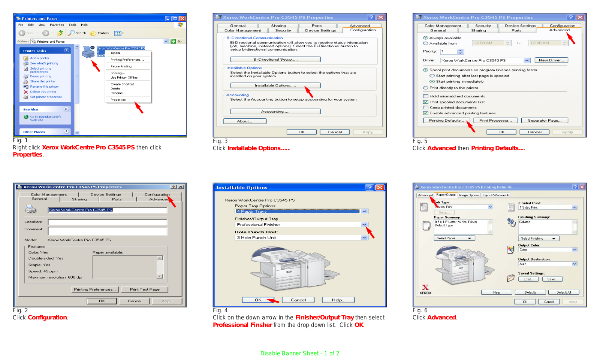
Task: Select the Xerox WorkCentre printer icon in Printers and Faxes
Action: pyautogui.click(x=88, y=52)
